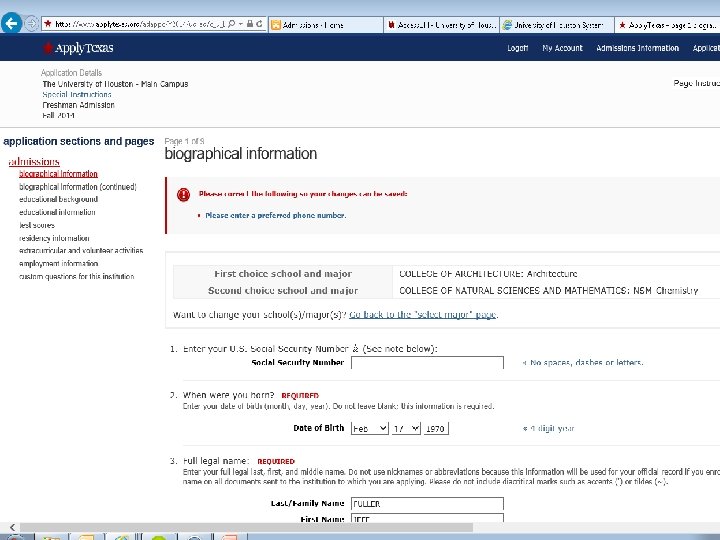The height and width of the screenshot is (540, 720).
Task: Open Admissions Information in top navigation
Action: tap(637, 48)
